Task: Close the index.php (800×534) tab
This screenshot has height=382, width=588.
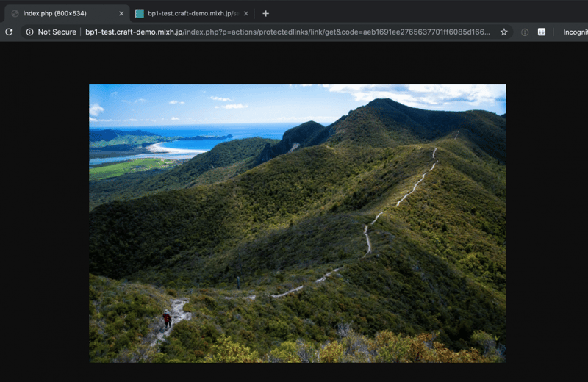Action: (x=121, y=13)
